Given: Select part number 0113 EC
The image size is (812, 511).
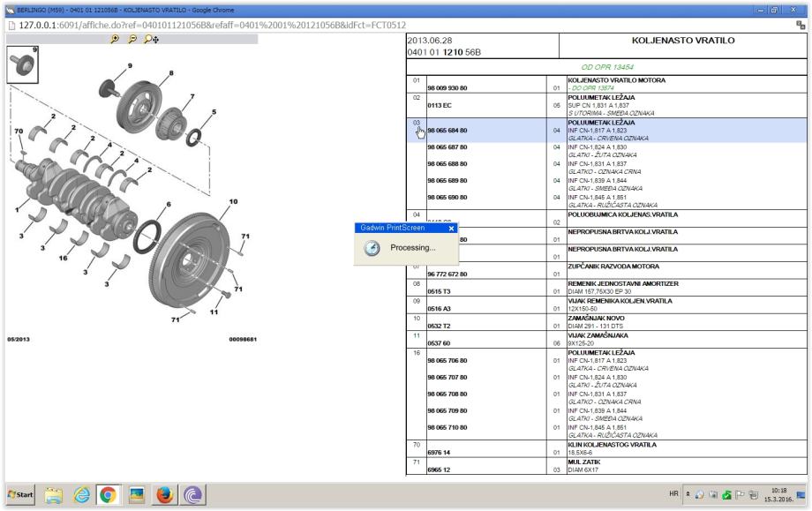Looking at the screenshot, I should (440, 104).
